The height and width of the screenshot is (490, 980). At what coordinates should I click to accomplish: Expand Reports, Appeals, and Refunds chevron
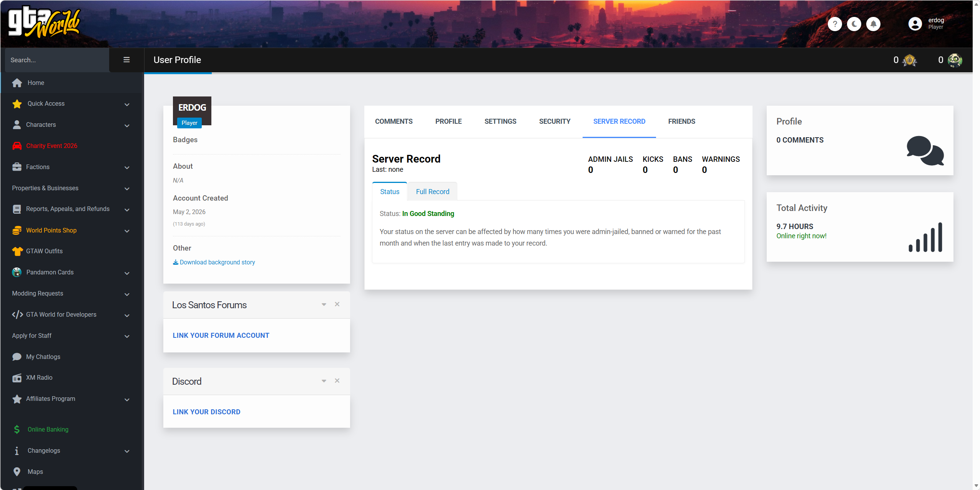(x=127, y=210)
